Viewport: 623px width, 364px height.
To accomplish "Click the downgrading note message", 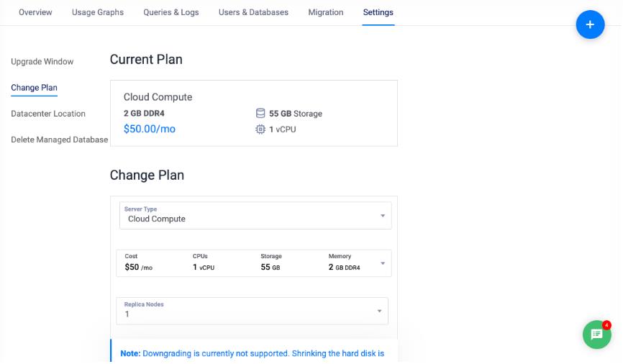I will (253, 353).
